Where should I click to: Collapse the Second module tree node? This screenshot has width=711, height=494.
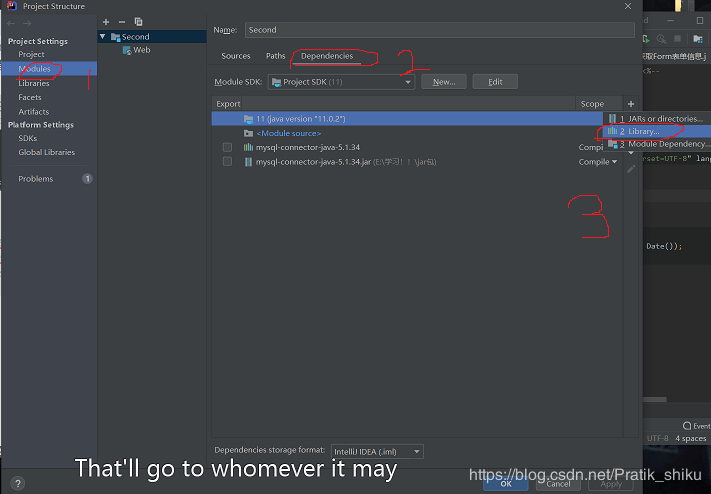[103, 37]
